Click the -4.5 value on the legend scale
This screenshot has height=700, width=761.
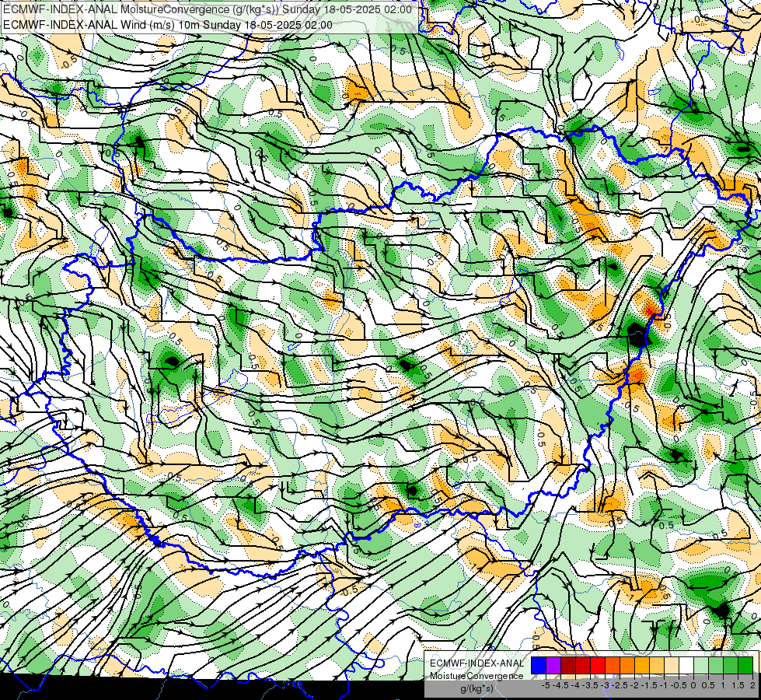pos(560,685)
